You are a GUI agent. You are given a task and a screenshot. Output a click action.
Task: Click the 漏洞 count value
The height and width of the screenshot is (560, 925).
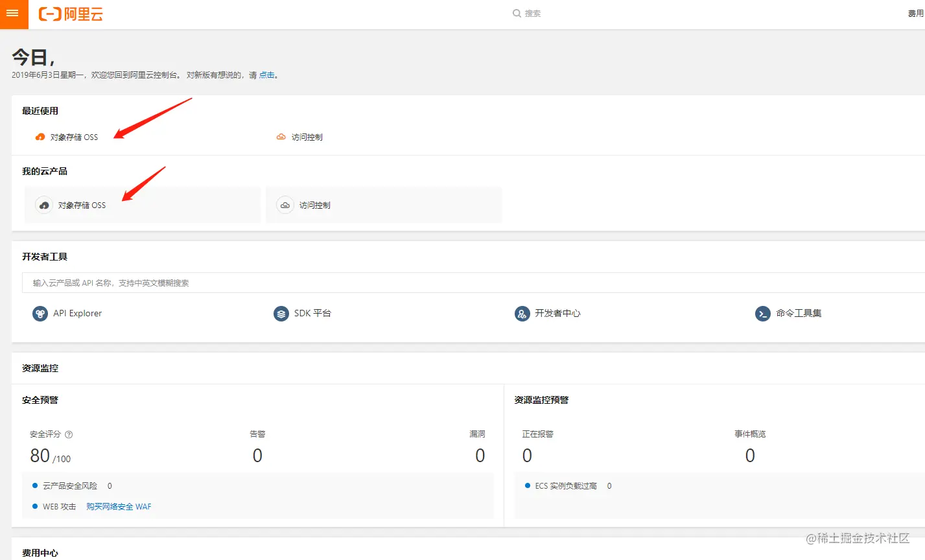(480, 456)
